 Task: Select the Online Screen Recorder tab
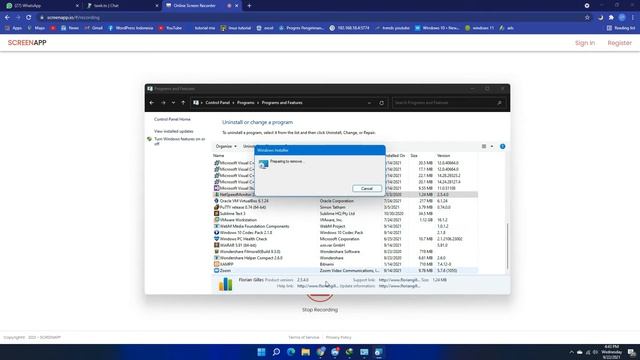pyautogui.click(x=202, y=6)
